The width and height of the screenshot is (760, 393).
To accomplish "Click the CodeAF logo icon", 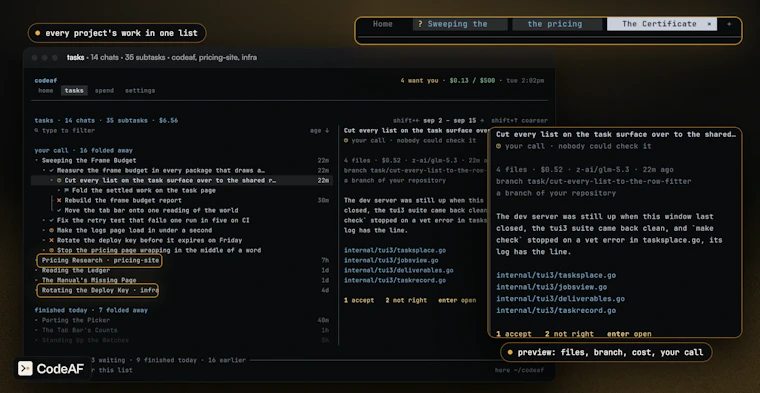I will click(25, 369).
